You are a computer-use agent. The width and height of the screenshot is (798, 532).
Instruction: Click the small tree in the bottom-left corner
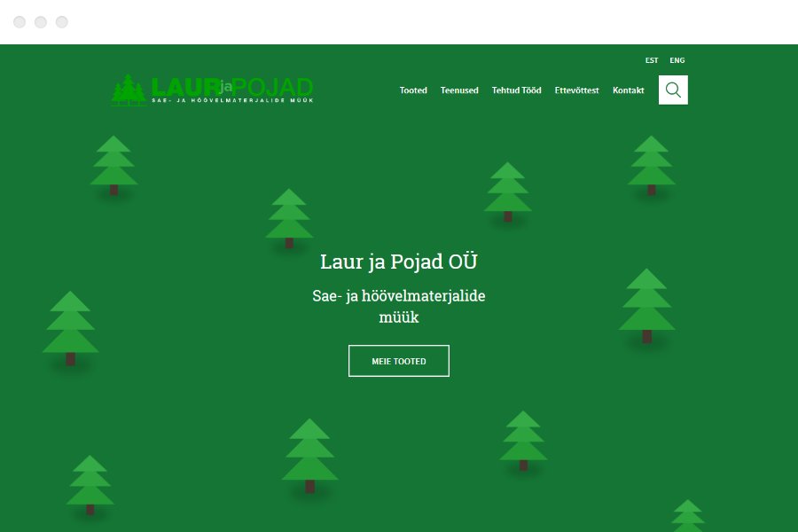pyautogui.click(x=89, y=483)
